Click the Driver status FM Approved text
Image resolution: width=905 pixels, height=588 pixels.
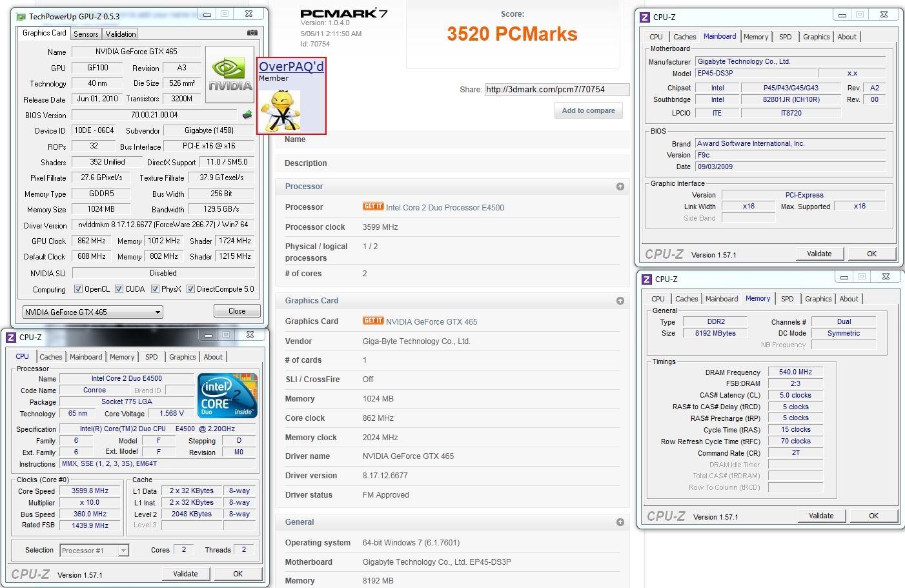[x=385, y=495]
